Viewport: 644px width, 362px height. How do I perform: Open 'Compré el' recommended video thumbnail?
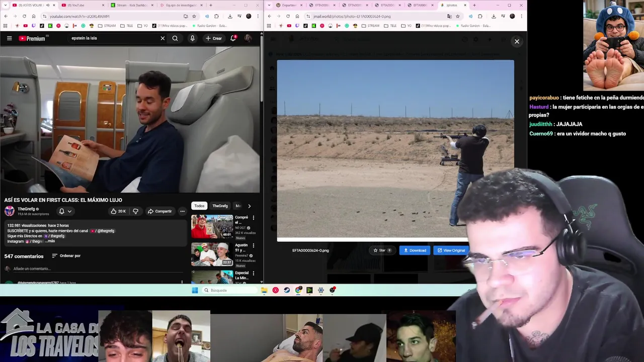(212, 226)
